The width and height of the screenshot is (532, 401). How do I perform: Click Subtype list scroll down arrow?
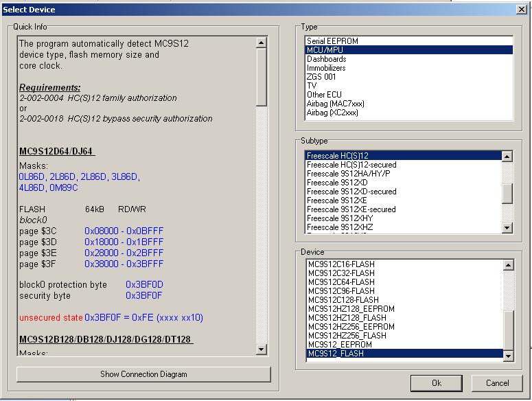pyautogui.click(x=507, y=228)
